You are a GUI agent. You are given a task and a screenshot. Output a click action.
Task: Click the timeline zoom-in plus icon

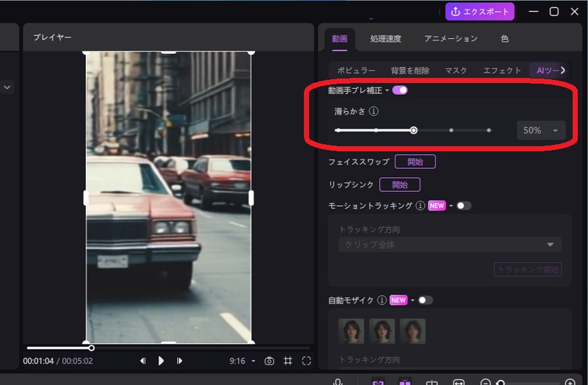(x=570, y=382)
